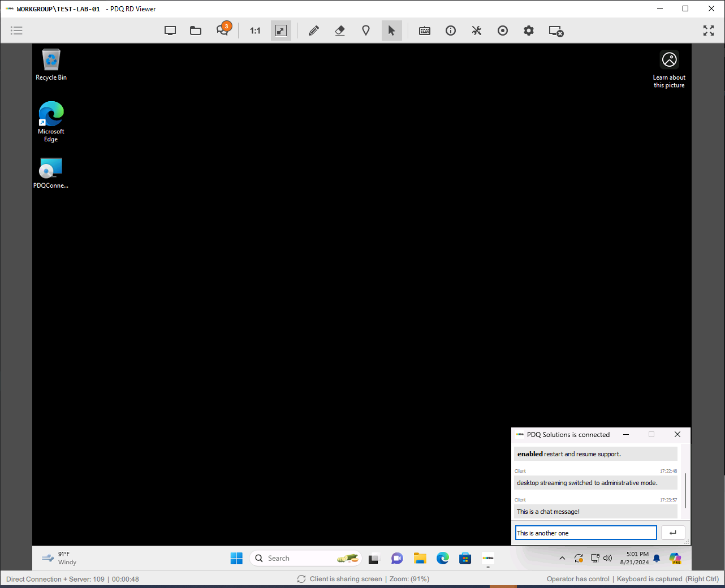Viewport: 725px width, 588px height.
Task: Open the volume speaker tray icon
Action: pos(608,558)
